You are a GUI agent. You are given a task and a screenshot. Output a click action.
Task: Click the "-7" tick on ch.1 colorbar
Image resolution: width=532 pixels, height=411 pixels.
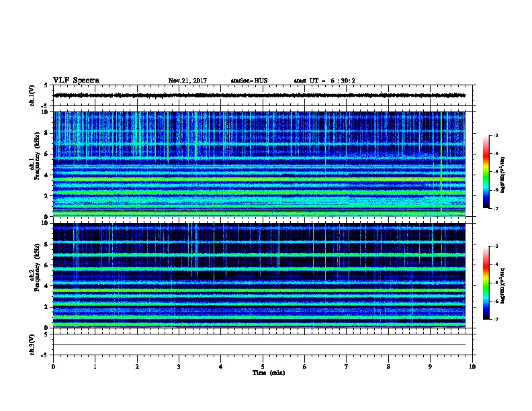coord(495,208)
